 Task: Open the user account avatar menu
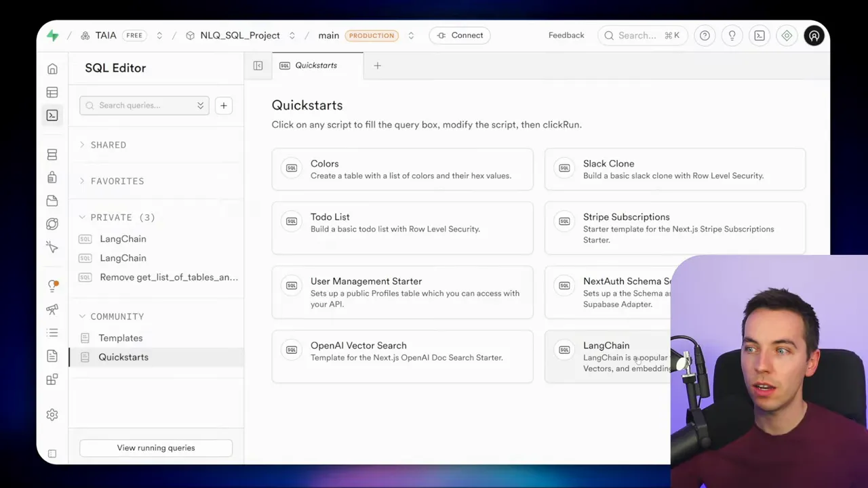(814, 35)
